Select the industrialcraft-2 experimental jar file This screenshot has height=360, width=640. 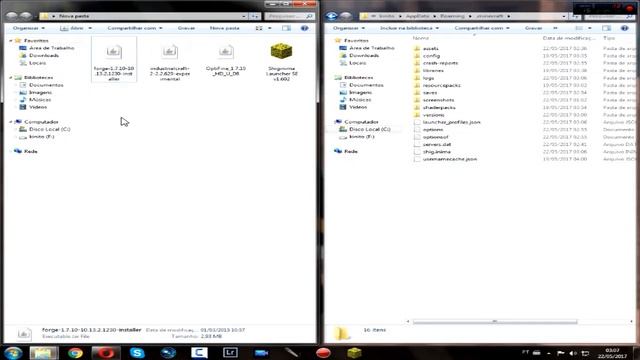tap(170, 61)
